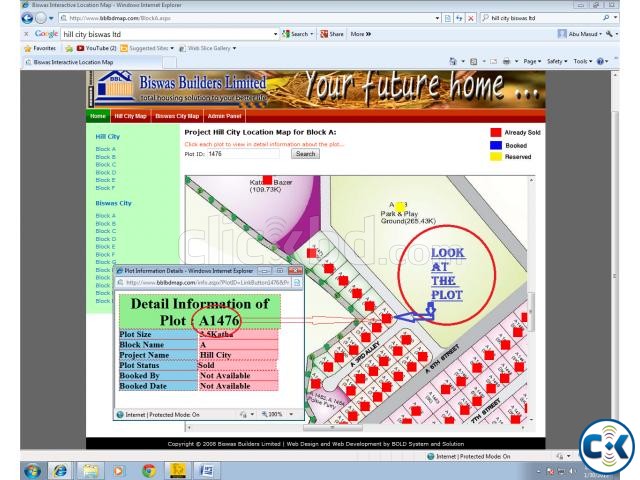The height and width of the screenshot is (480, 640).
Task: Click the Biswas Builders Limited logo
Action: (x=114, y=87)
